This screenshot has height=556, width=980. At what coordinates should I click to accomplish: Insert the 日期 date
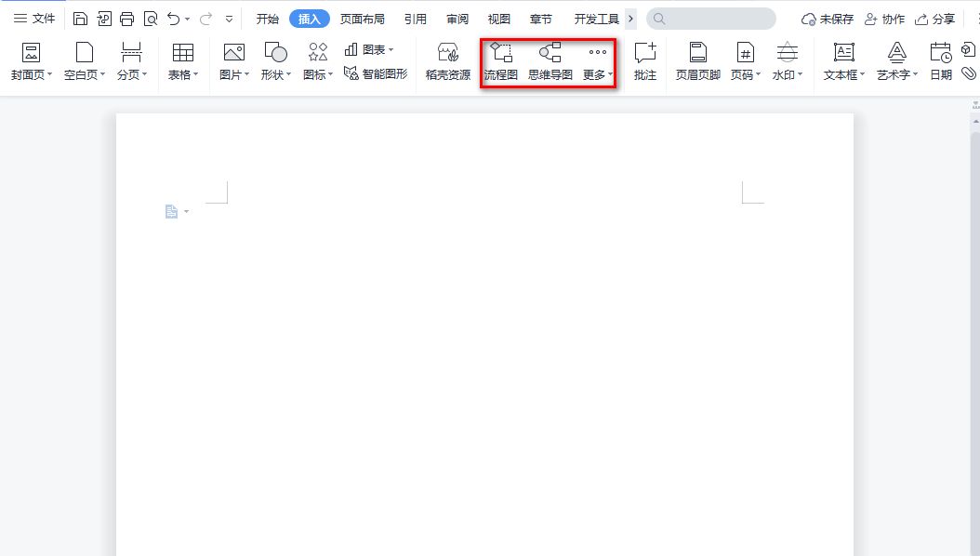pyautogui.click(x=941, y=61)
